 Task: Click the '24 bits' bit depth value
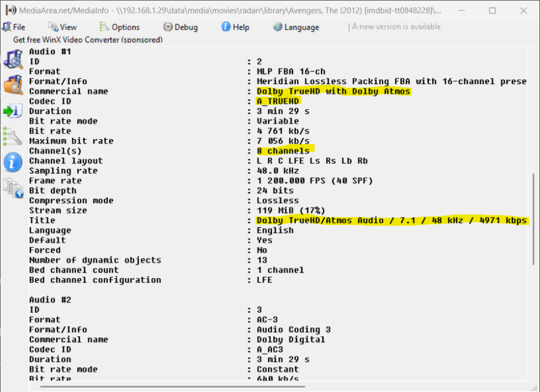coord(275,191)
